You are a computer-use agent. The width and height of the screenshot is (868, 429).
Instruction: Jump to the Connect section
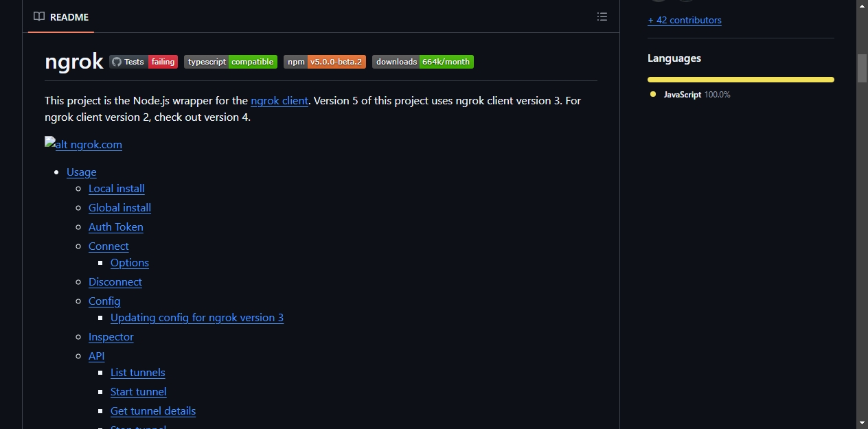pyautogui.click(x=108, y=246)
